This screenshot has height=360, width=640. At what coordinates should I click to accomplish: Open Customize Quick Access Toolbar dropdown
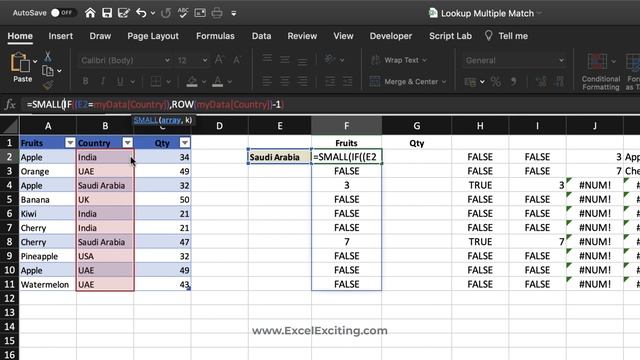point(233,13)
